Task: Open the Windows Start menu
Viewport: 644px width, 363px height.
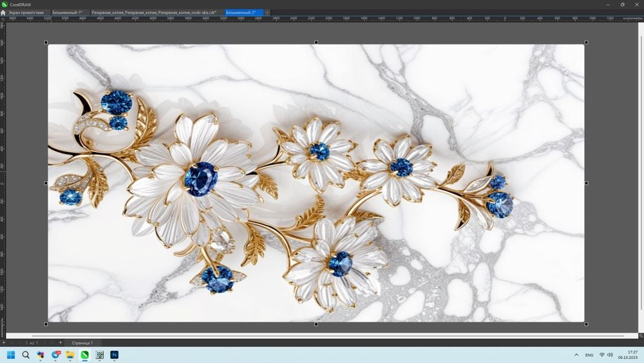Action: point(10,355)
